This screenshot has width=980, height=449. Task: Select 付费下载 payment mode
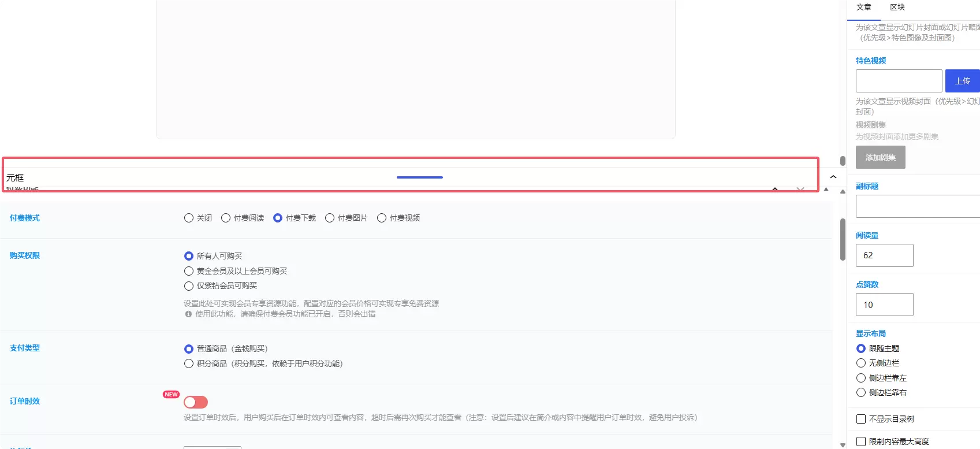(x=278, y=218)
